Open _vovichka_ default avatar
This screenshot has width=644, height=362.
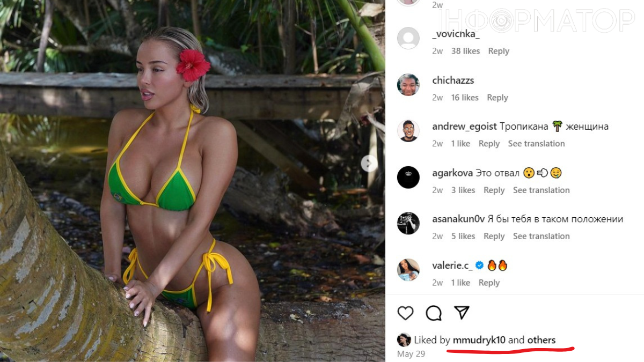click(x=408, y=38)
